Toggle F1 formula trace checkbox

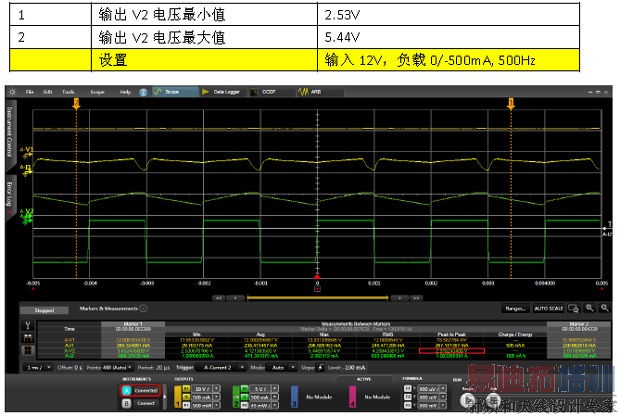tap(408, 389)
